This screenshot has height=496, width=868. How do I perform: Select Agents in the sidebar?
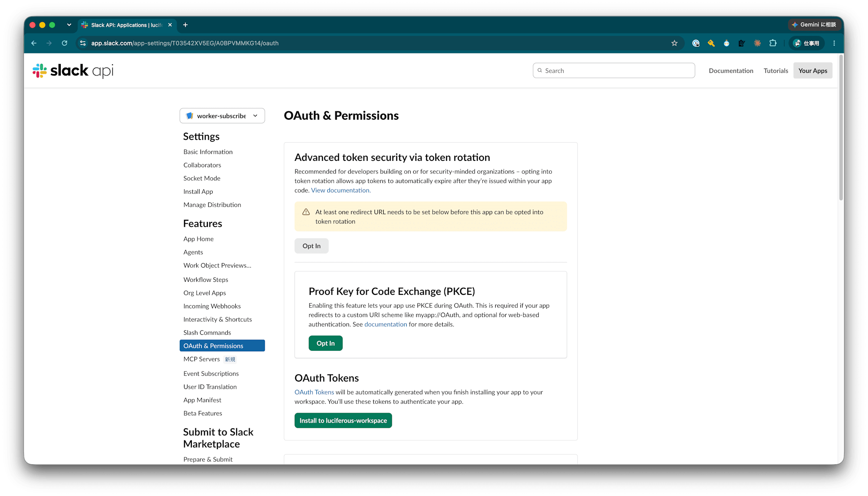[x=193, y=252]
